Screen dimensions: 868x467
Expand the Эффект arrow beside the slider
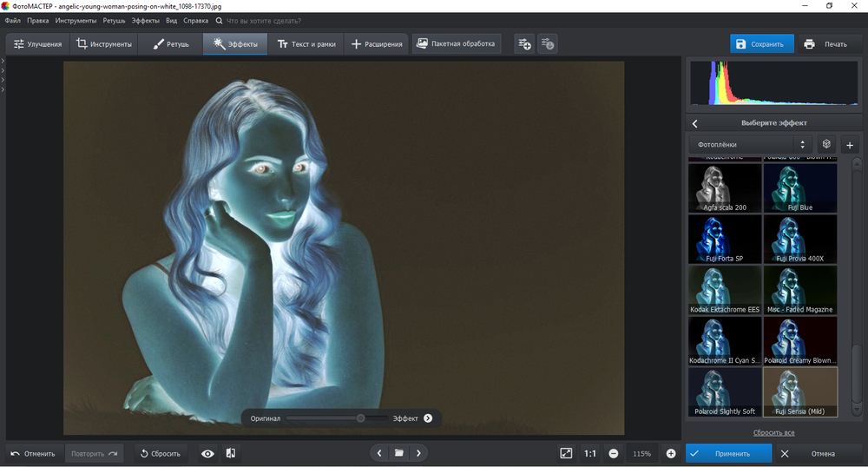click(428, 418)
